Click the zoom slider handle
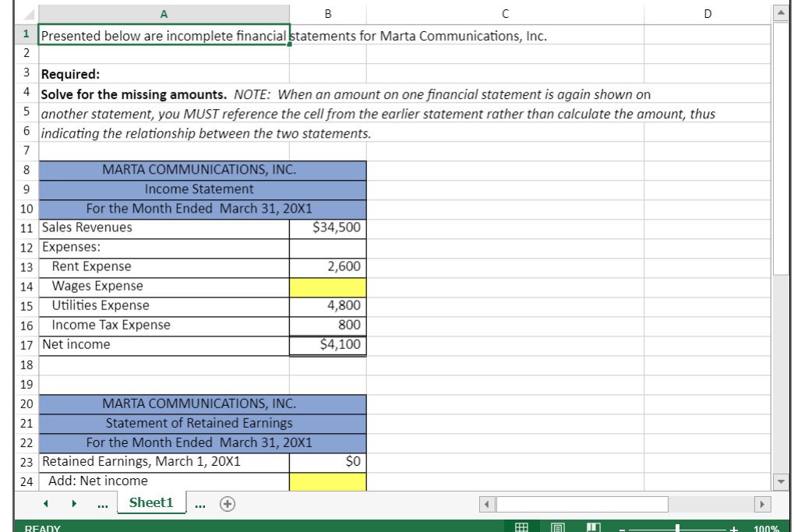 pyautogui.click(x=678, y=528)
